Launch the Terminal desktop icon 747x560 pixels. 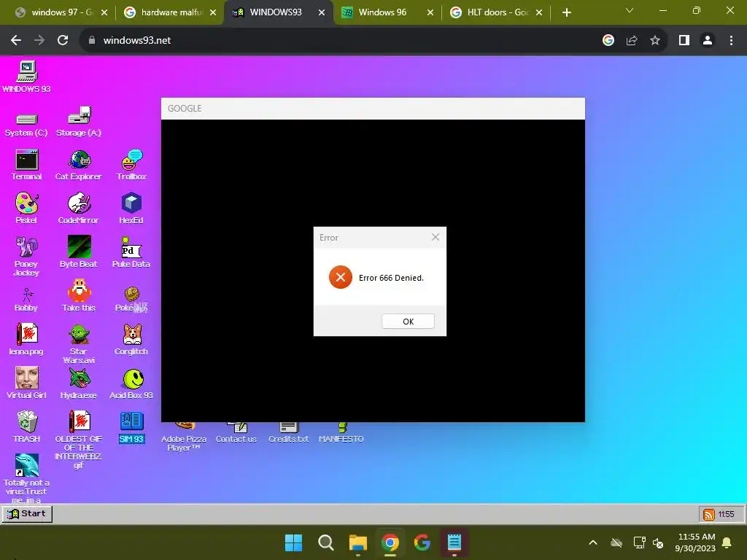coord(27,165)
